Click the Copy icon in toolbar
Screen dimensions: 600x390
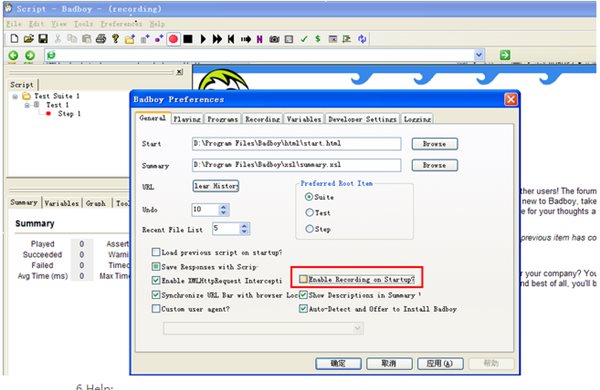click(x=72, y=39)
